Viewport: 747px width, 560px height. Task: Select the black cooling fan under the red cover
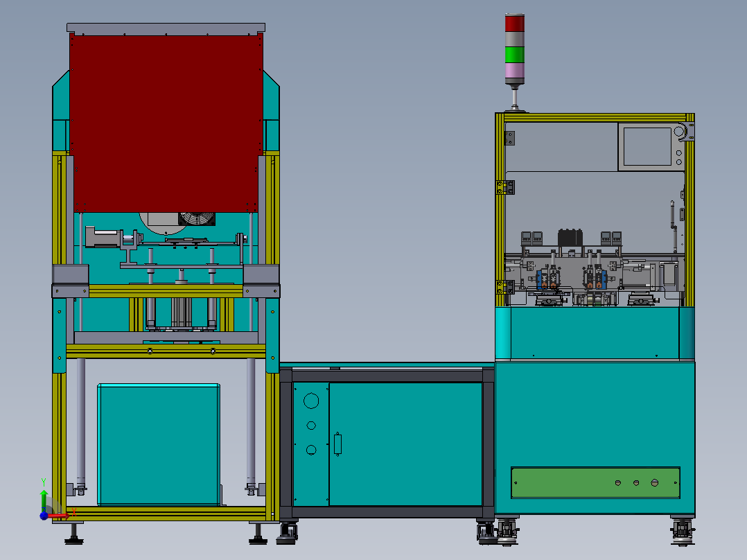click(x=197, y=219)
